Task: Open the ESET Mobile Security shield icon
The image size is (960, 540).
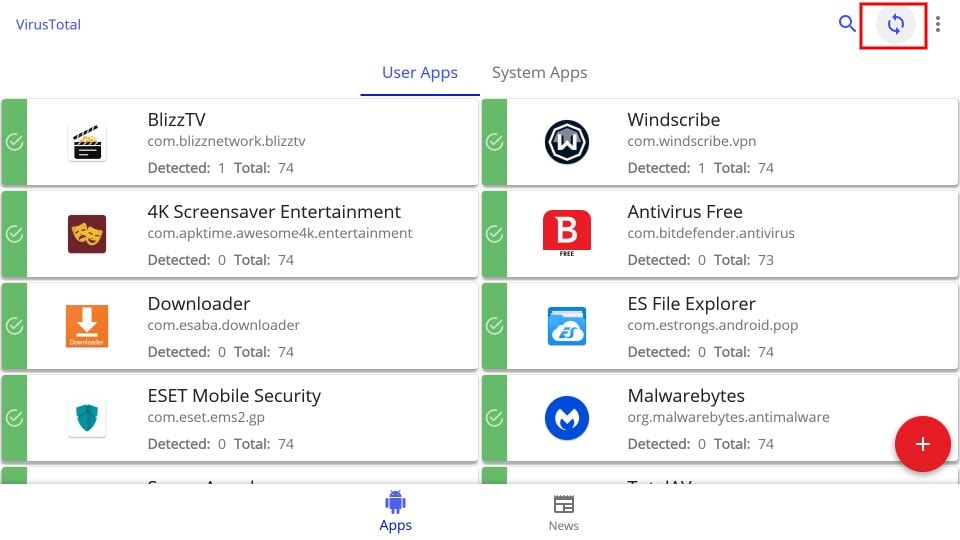Action: [x=87, y=418]
